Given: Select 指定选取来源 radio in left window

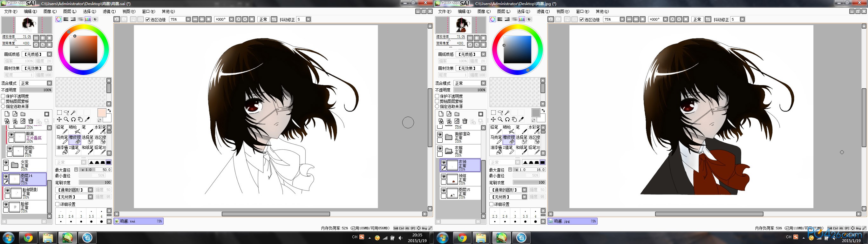Looking at the screenshot, I should pyautogui.click(x=3, y=106).
